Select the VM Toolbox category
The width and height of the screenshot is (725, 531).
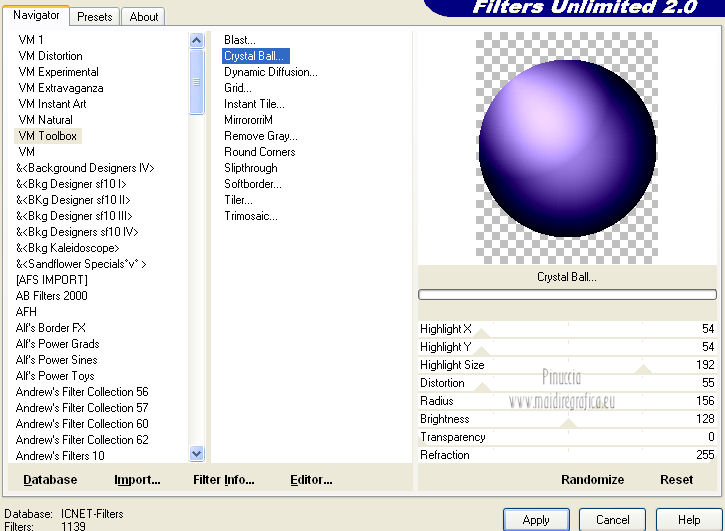point(48,136)
